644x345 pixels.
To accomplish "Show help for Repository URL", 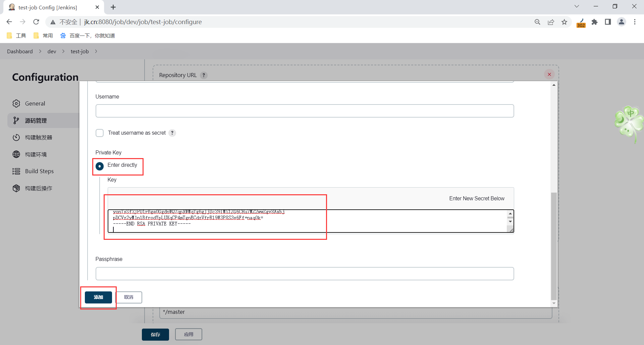I will click(204, 75).
